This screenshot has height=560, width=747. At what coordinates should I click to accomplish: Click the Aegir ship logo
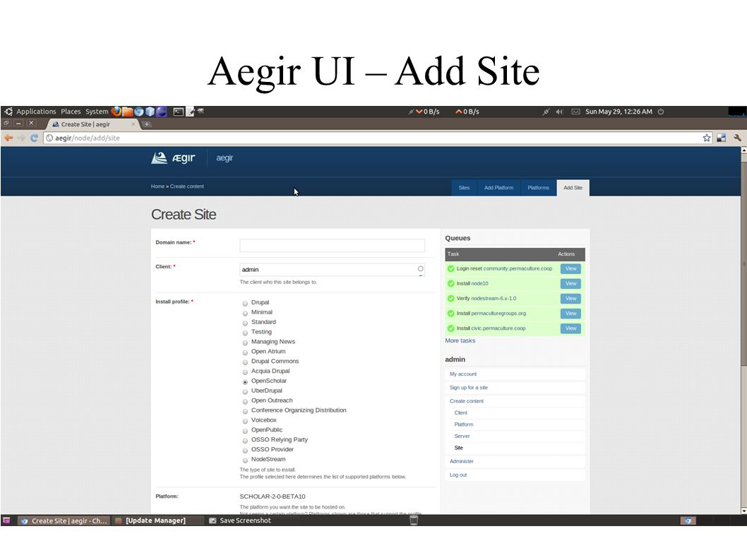(x=159, y=157)
